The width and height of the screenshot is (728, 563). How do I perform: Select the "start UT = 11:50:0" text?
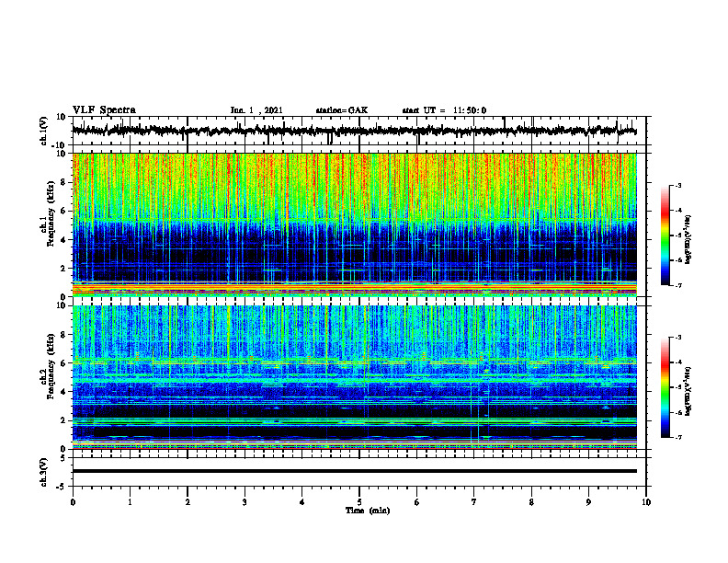point(444,110)
